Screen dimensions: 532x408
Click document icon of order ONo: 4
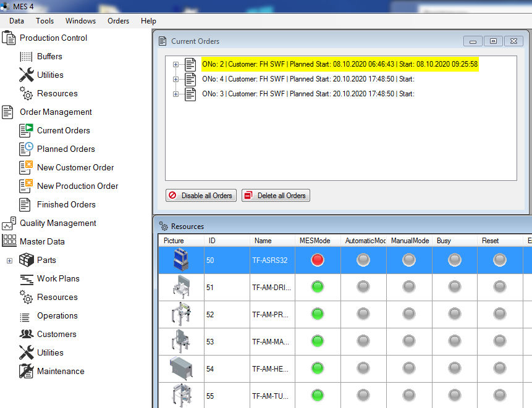[190, 79]
